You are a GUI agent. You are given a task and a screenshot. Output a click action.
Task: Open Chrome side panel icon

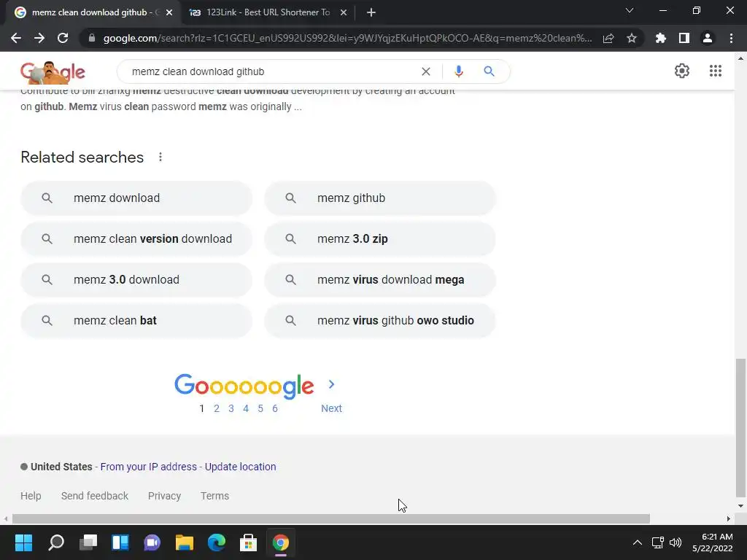684,38
